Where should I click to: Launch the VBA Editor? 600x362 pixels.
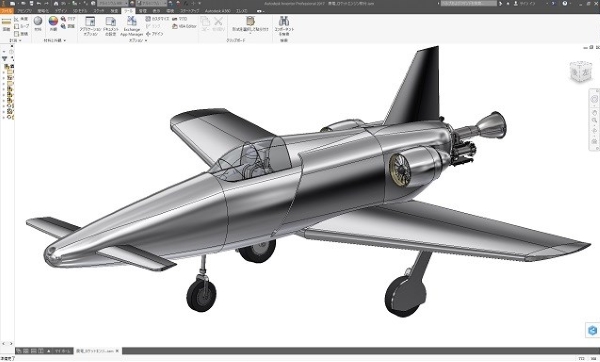click(184, 26)
